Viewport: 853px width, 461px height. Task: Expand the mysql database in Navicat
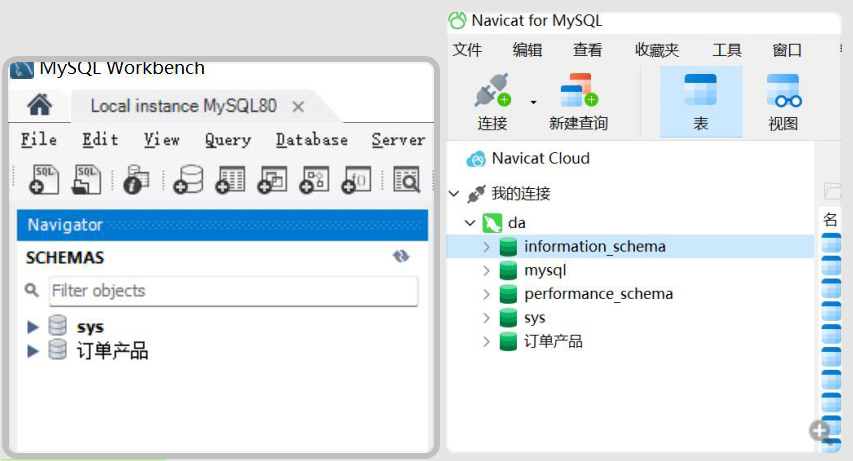coord(486,270)
